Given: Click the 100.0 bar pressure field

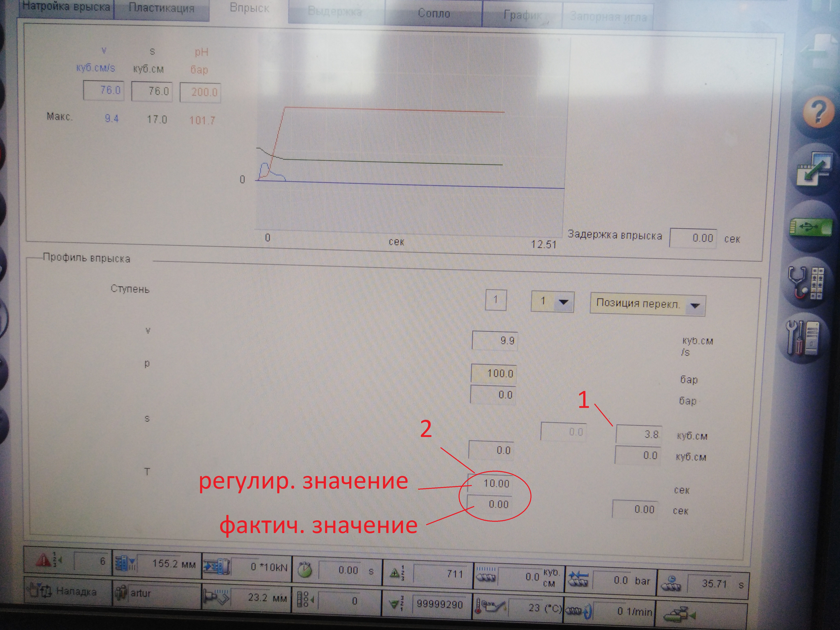Looking at the screenshot, I should pyautogui.click(x=494, y=373).
